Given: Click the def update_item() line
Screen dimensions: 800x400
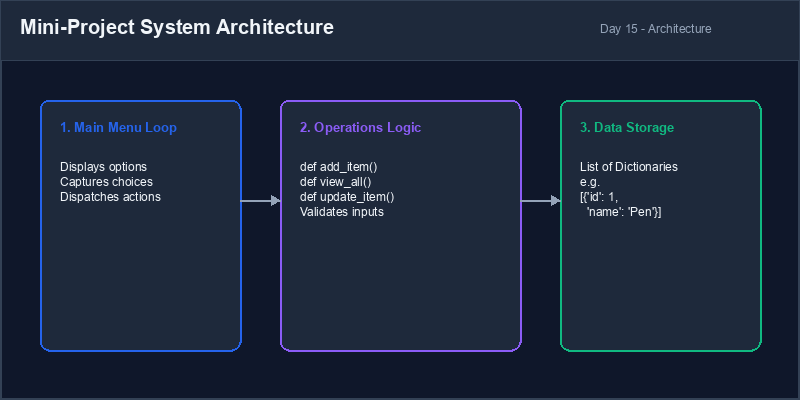Looking at the screenshot, I should pyautogui.click(x=347, y=196).
